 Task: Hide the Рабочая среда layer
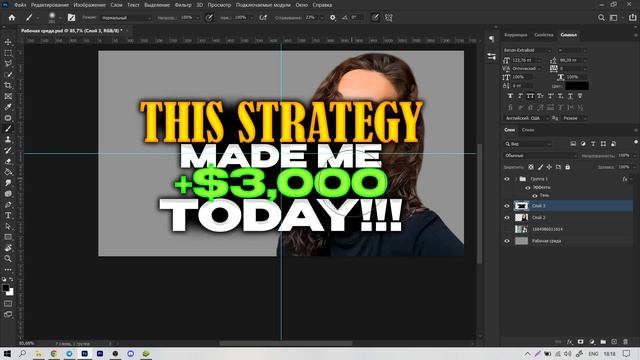point(507,241)
